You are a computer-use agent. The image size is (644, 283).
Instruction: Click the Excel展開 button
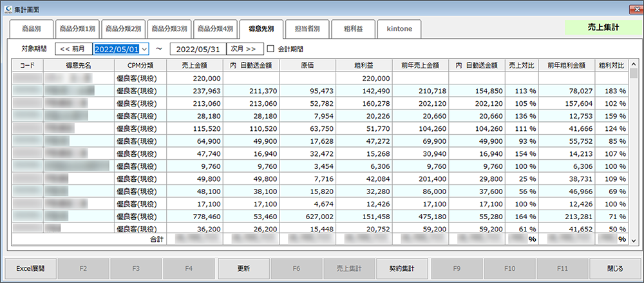click(30, 268)
